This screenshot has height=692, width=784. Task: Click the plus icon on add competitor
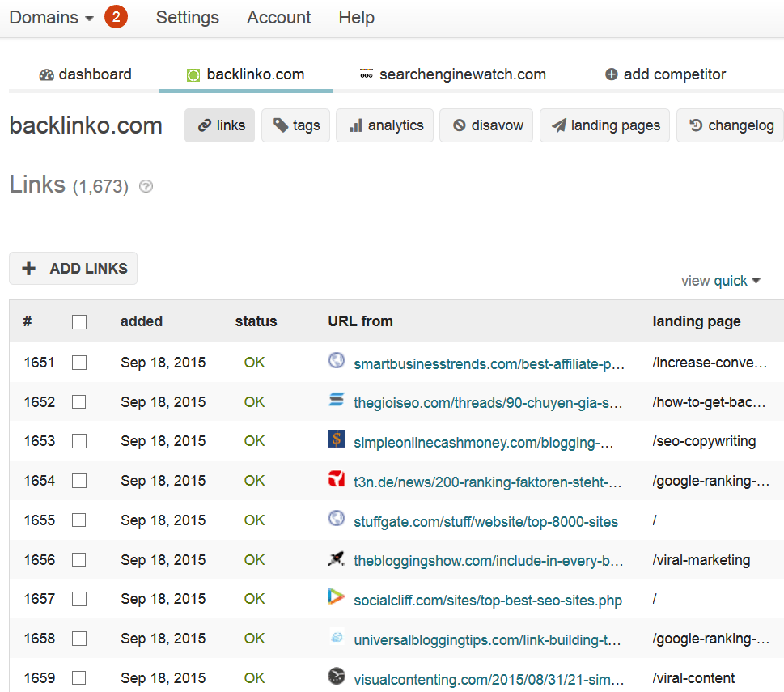(x=611, y=74)
